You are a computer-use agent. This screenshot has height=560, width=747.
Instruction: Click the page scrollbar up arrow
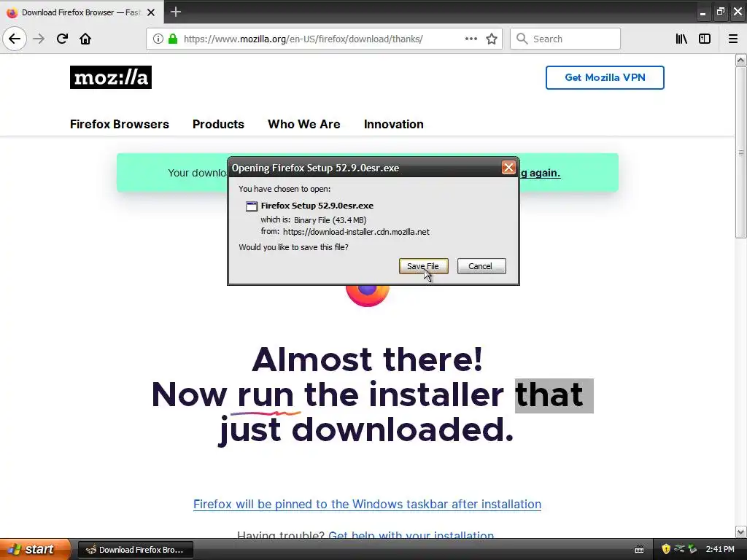[740, 60]
